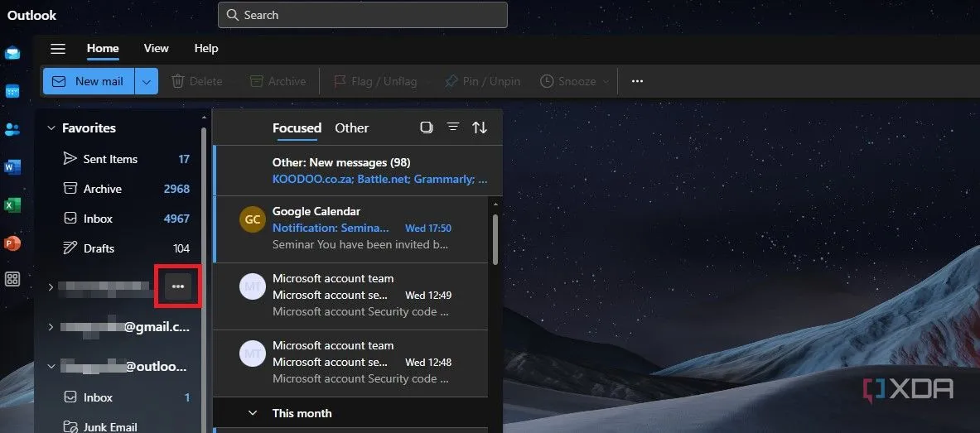Open the Help tab
Image resolution: width=980 pixels, height=433 pixels.
pyautogui.click(x=206, y=48)
